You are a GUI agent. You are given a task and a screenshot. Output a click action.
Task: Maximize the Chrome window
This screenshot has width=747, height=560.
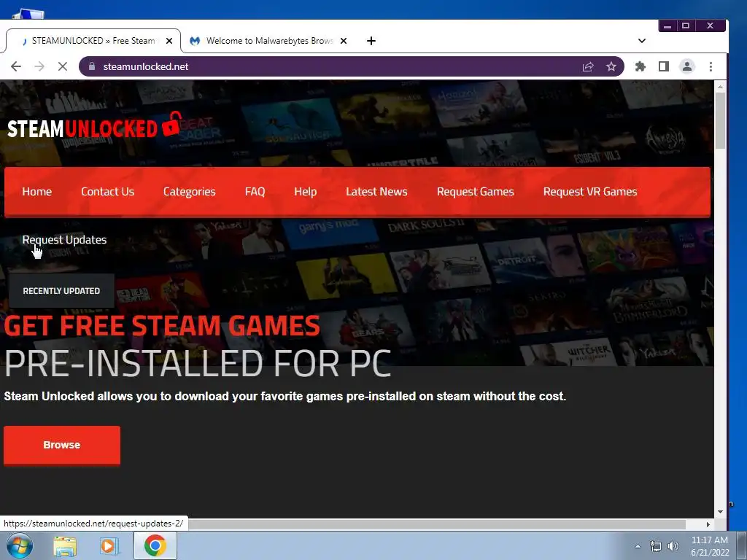point(686,26)
